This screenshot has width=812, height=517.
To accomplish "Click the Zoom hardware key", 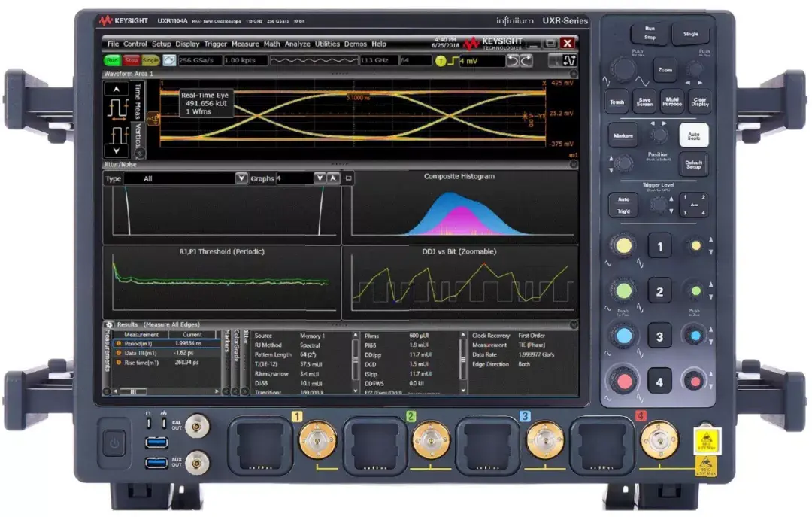I will (x=665, y=70).
